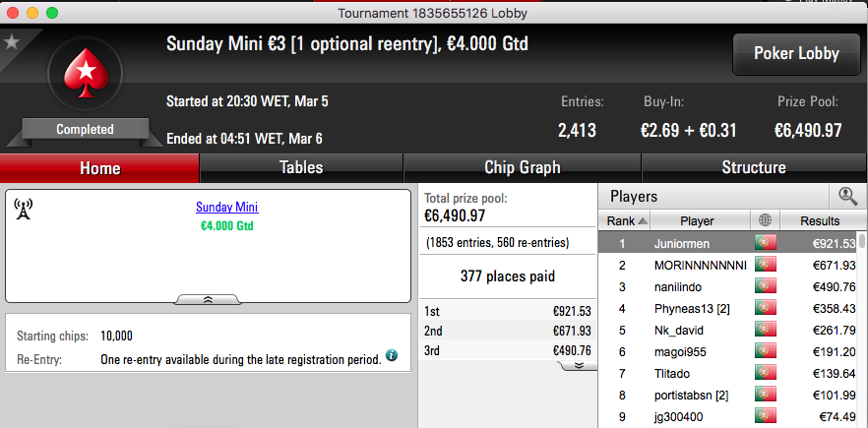This screenshot has width=868, height=428.
Task: Open the Chip Graph tab
Action: (x=522, y=168)
